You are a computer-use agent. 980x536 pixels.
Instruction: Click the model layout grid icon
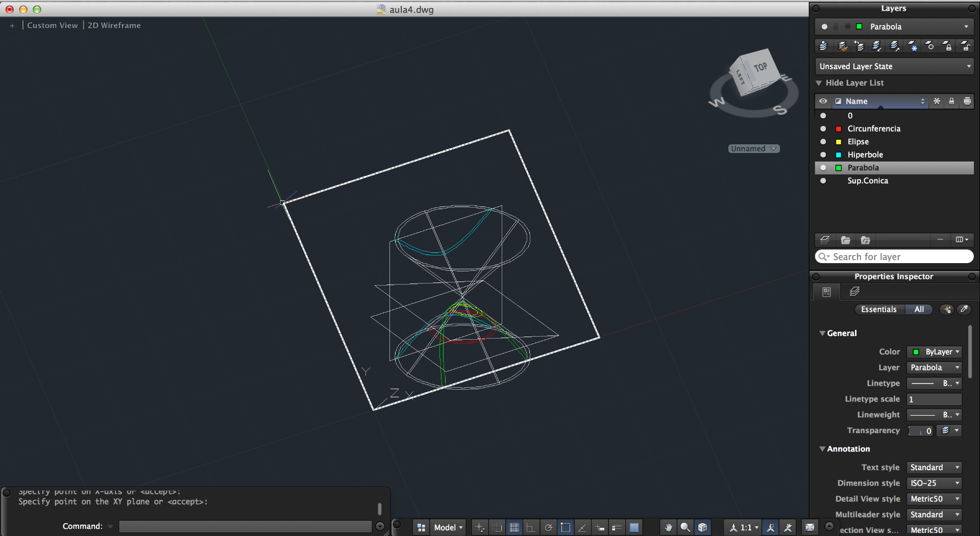point(421,527)
